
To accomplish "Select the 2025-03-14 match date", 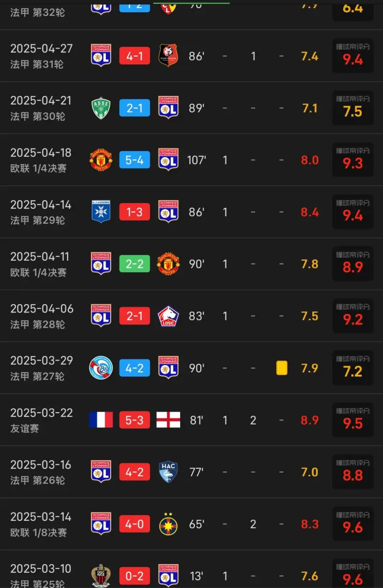I will tap(41, 517).
